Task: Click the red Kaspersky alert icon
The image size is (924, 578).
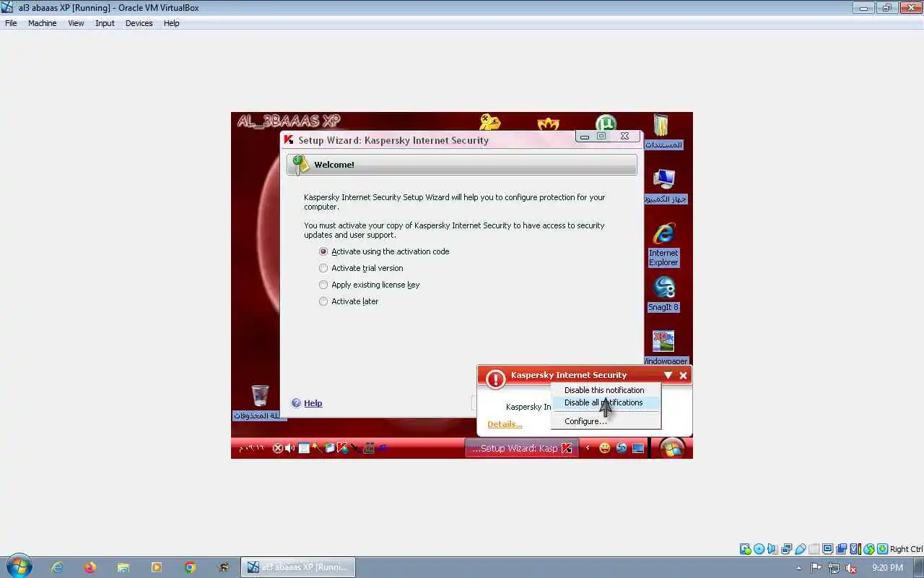Action: (495, 379)
